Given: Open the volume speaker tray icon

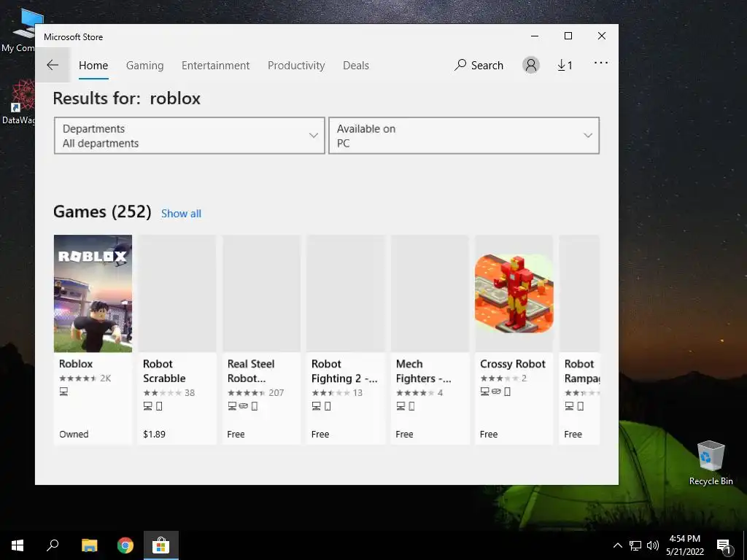Looking at the screenshot, I should click(653, 545).
